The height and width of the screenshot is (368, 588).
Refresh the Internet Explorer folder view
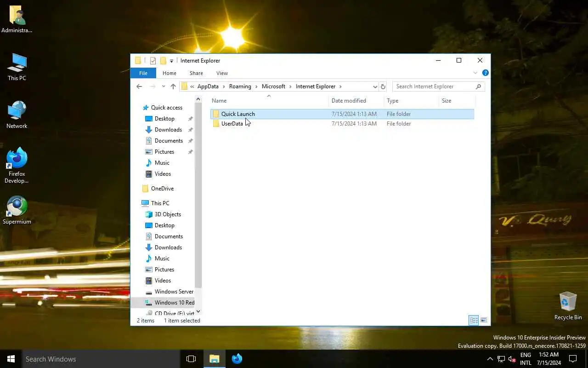(383, 86)
